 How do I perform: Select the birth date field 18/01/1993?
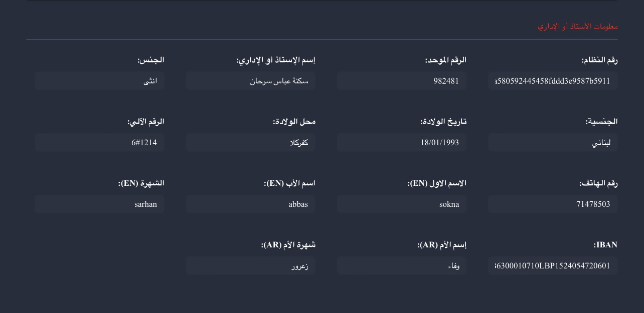tap(401, 143)
